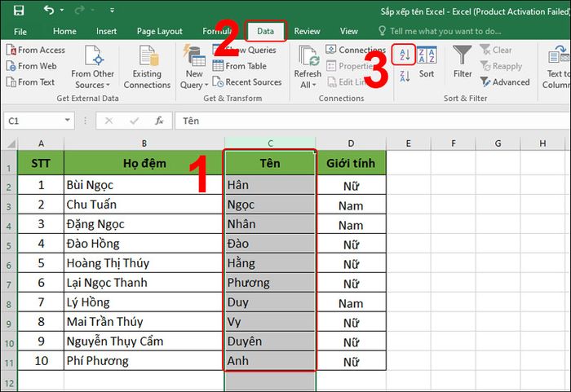Select column H header
The height and width of the screenshot is (392, 571).
pos(542,143)
